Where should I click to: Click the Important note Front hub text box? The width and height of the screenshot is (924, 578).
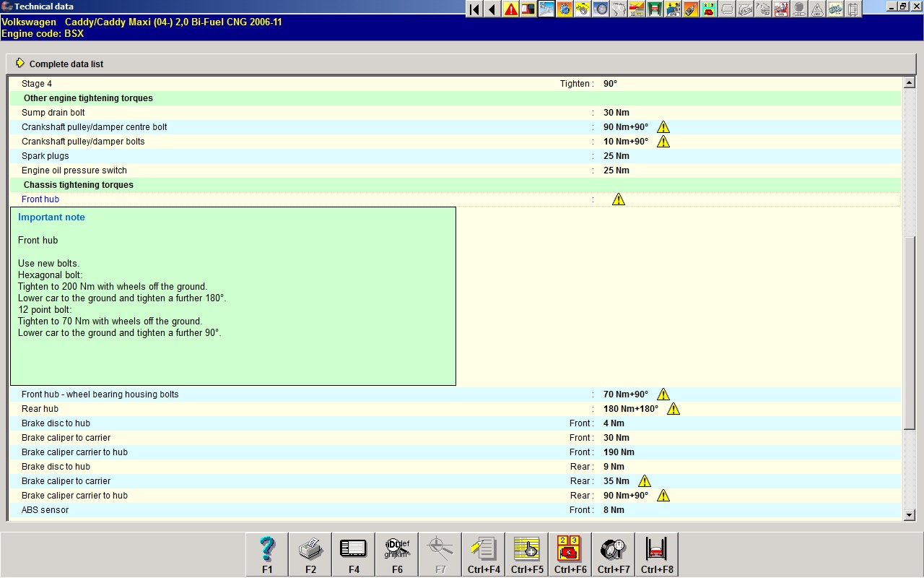232,296
